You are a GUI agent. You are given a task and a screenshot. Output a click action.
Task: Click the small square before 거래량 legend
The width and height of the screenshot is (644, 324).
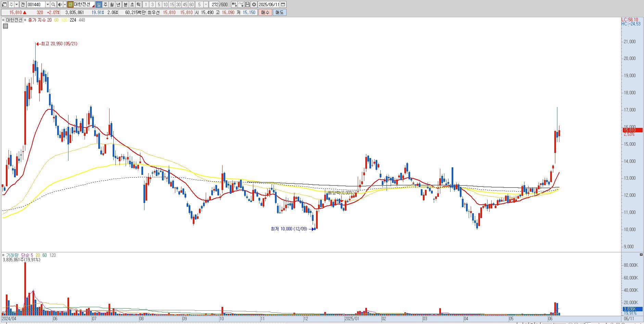pyautogui.click(x=3, y=255)
